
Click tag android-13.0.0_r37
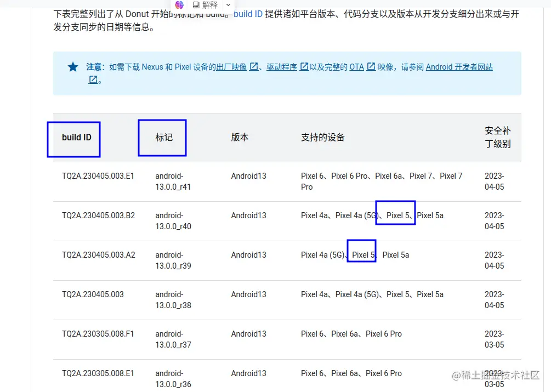click(173, 339)
